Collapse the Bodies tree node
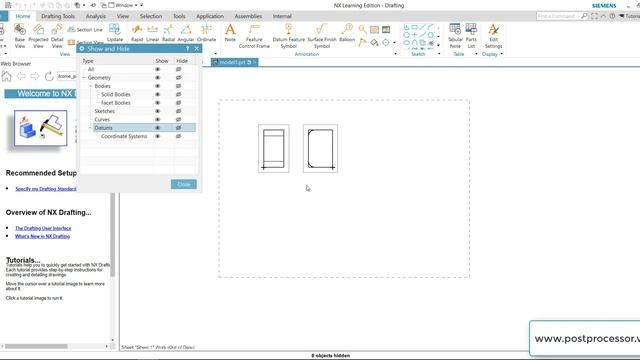This screenshot has width=640, height=360. (91, 86)
